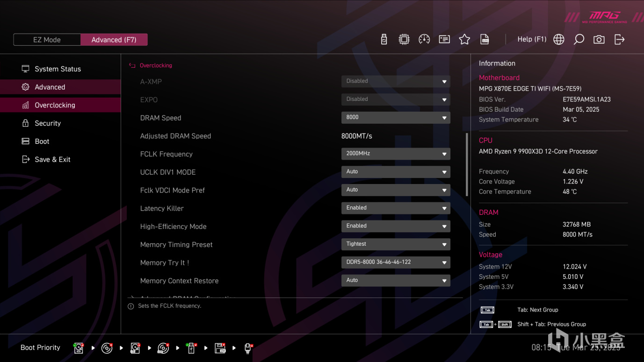Image resolution: width=644 pixels, height=362 pixels.
Task: Open the Boot menu in the sidebar
Action: click(x=60, y=142)
